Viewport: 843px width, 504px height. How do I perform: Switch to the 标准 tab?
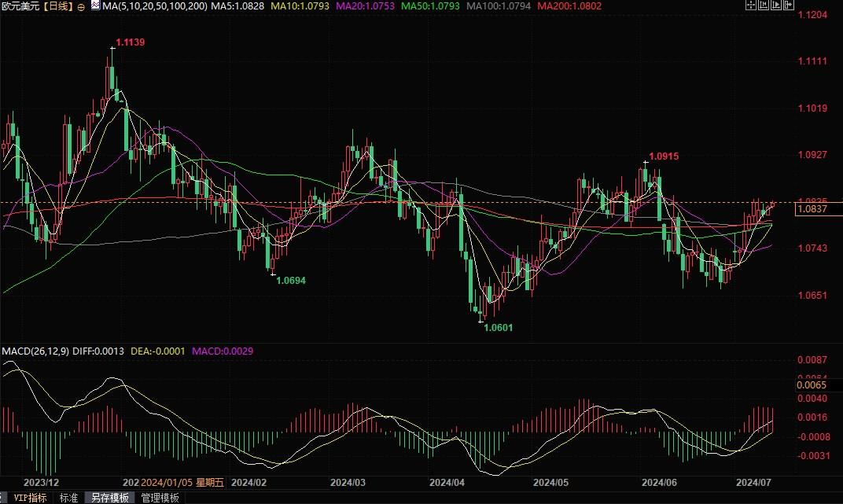pos(69,498)
